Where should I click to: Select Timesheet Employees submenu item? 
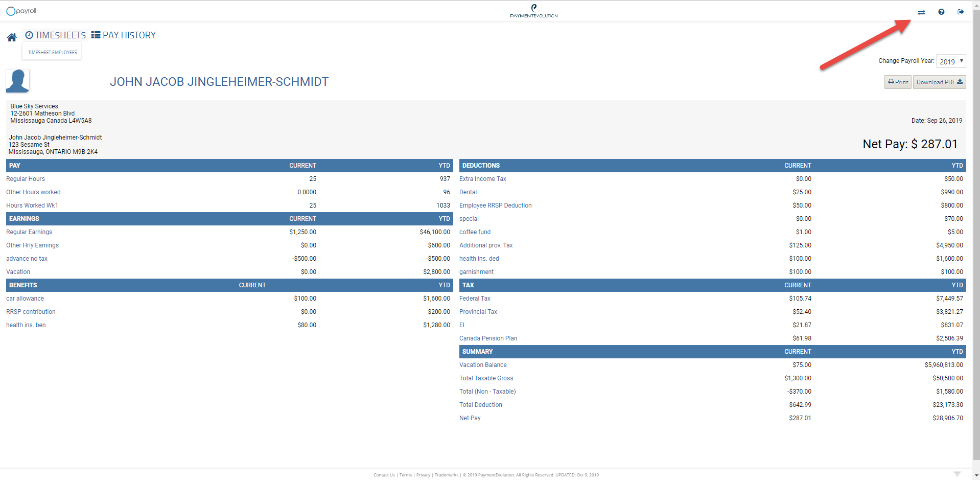coord(52,52)
